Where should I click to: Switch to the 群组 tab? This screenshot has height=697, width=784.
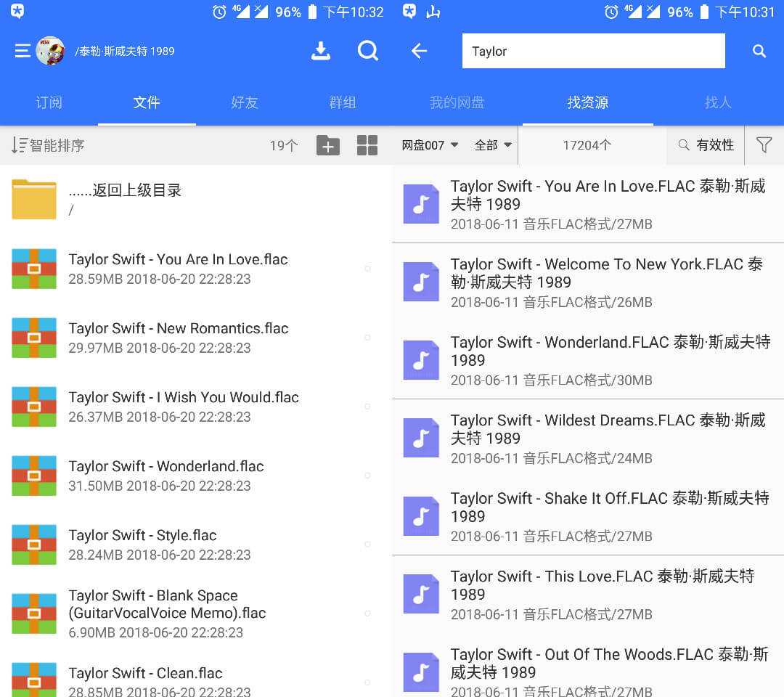(343, 102)
